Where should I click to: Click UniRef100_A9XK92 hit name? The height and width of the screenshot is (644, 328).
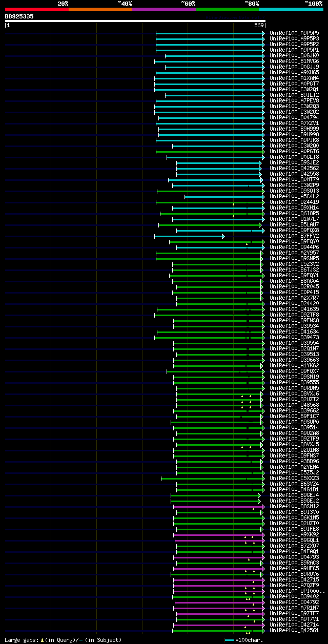(294, 534)
